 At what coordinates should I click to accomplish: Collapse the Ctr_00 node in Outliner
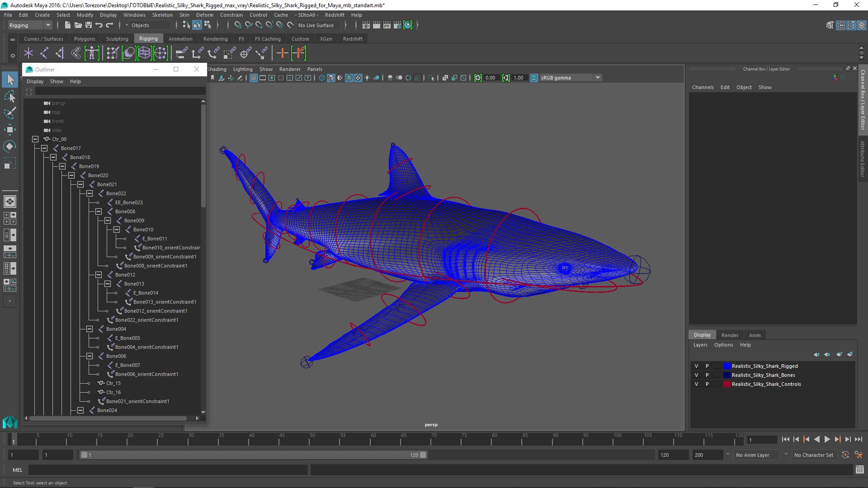point(35,139)
